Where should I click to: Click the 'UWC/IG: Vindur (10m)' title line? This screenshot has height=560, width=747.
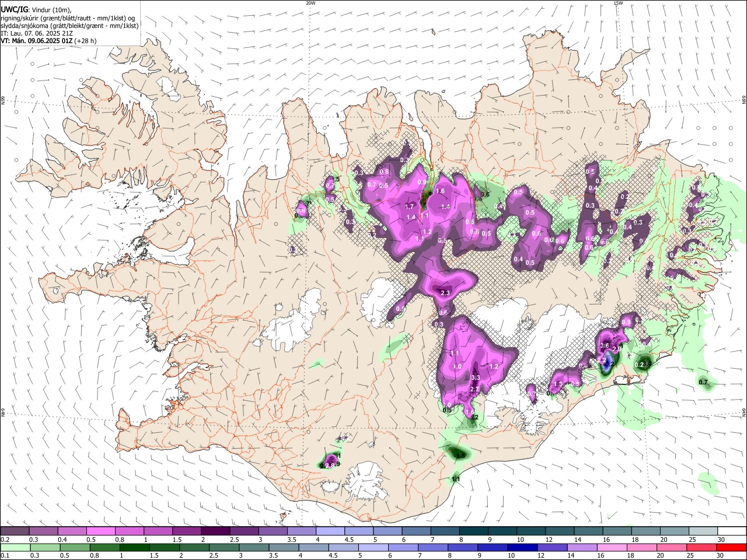tap(36, 10)
